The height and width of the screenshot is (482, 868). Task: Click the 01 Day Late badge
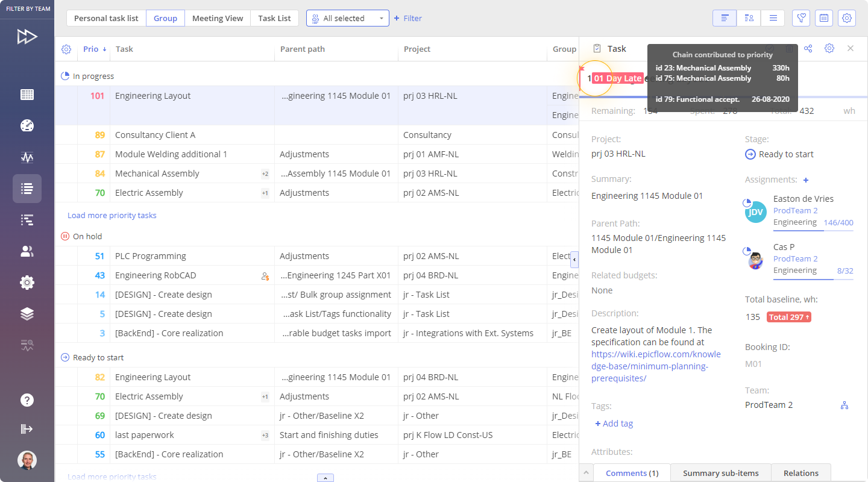(617, 78)
